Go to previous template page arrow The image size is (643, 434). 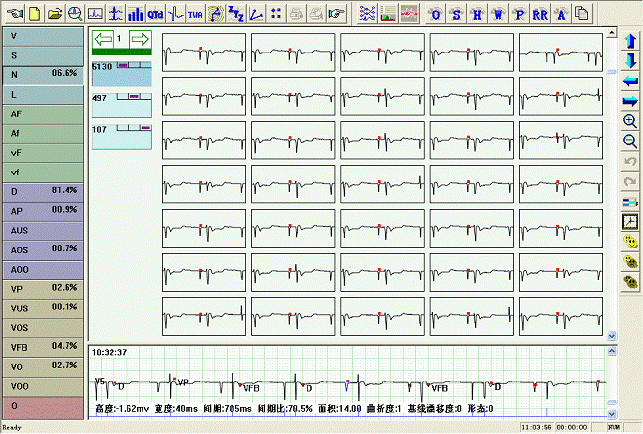point(103,40)
